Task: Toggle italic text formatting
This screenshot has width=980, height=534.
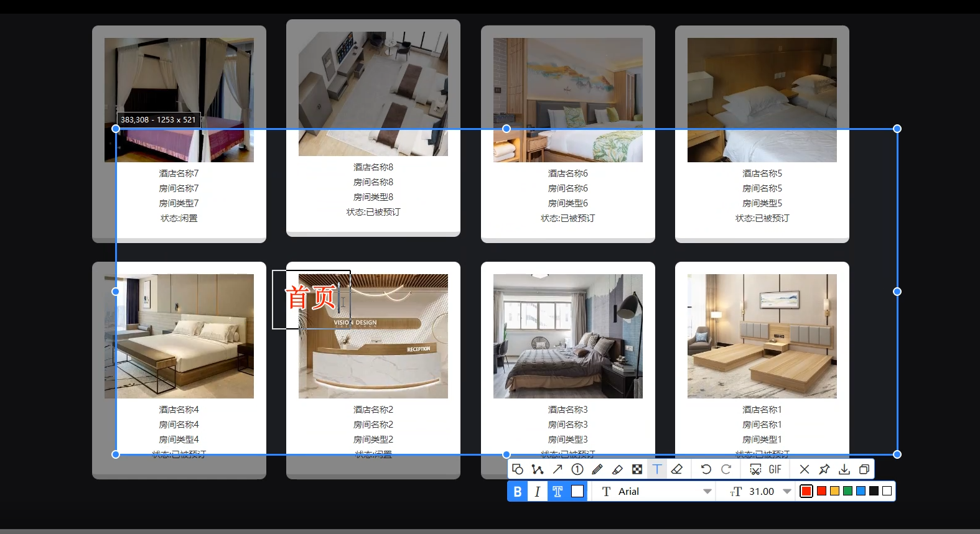Action: [538, 491]
